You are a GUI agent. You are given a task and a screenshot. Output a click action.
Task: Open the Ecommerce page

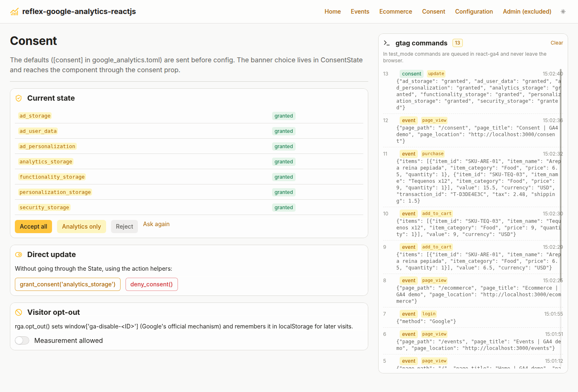click(x=396, y=12)
